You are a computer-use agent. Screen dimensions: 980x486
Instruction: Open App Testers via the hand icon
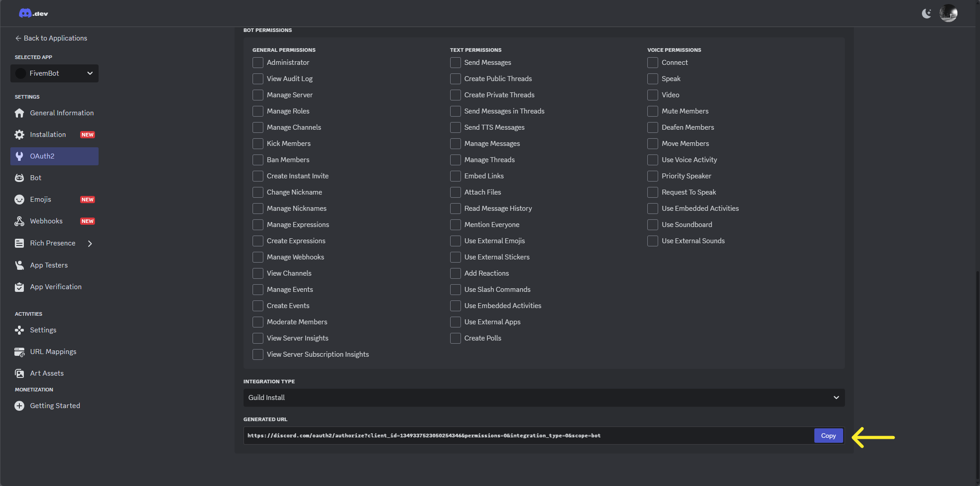19,265
